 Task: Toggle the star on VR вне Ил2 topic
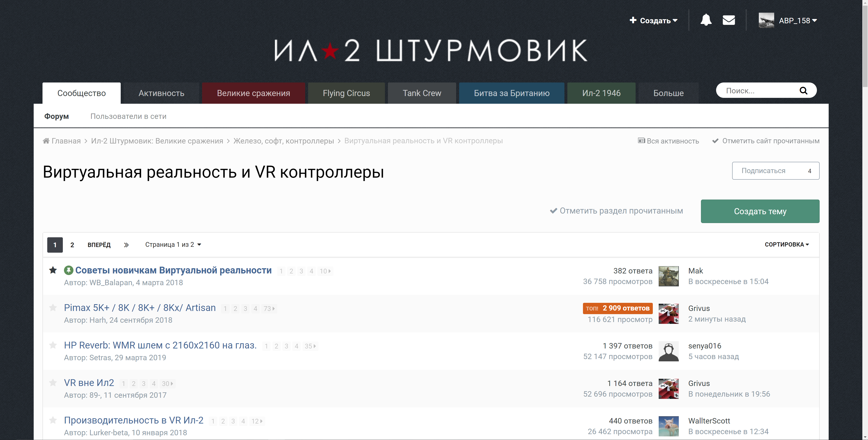(x=53, y=382)
